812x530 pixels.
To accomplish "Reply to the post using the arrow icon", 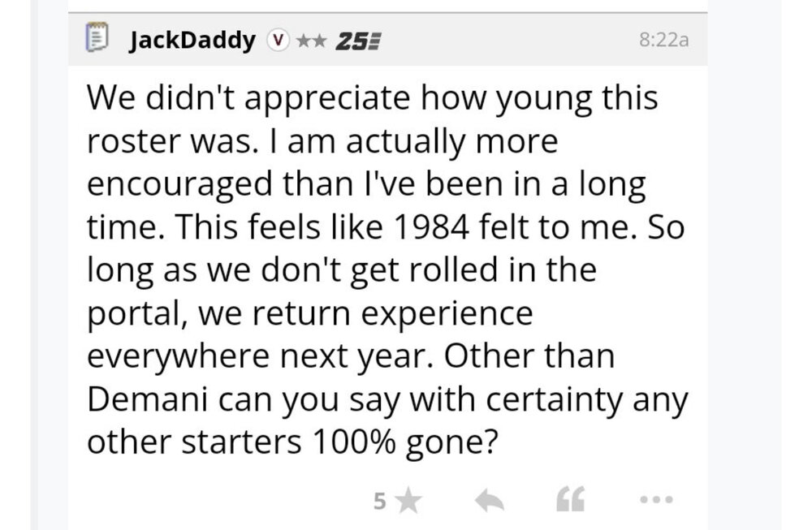I will click(489, 502).
